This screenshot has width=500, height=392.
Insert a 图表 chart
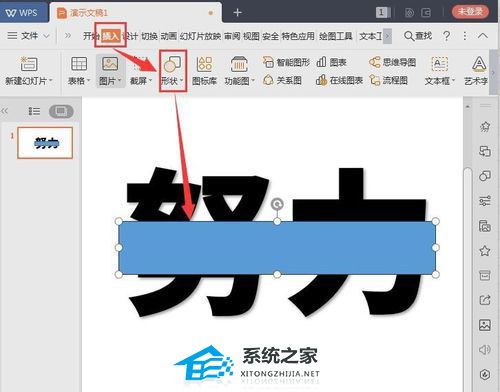tap(331, 62)
